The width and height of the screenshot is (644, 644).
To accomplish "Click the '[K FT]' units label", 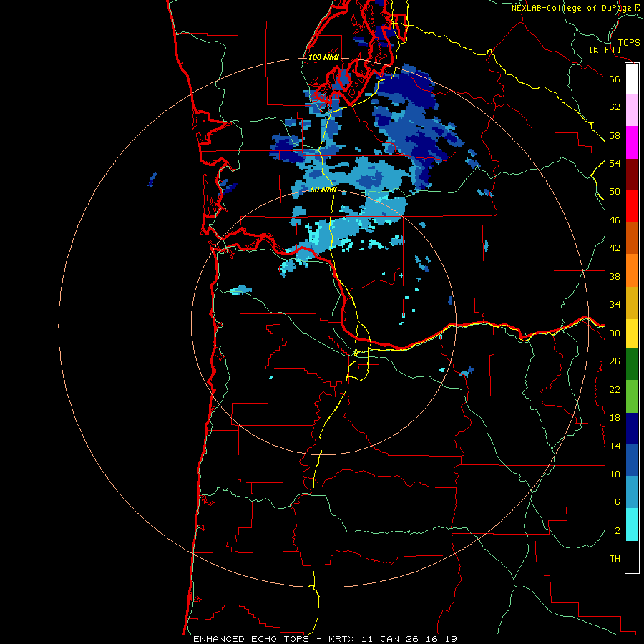I will 605,50.
